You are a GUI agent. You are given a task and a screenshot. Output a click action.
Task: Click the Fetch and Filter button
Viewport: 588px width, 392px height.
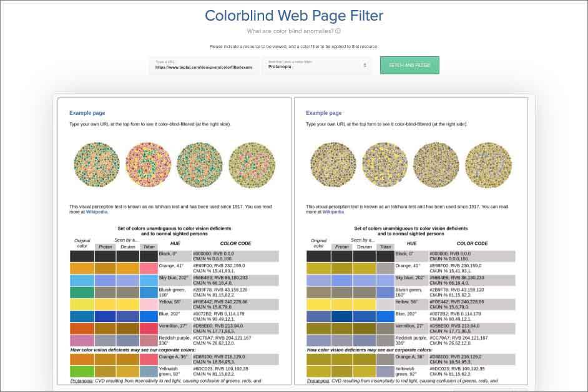coord(409,66)
